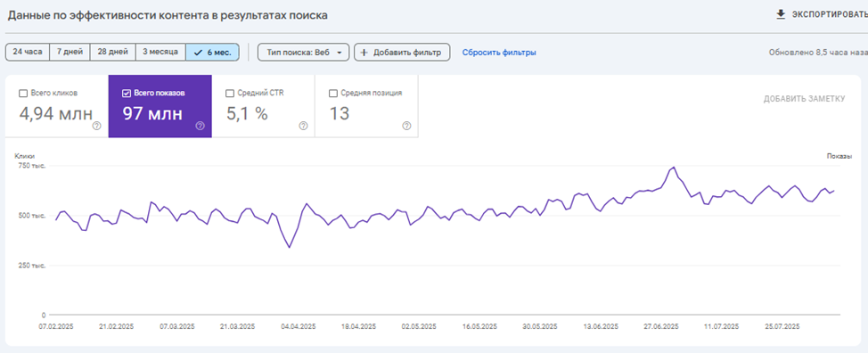Viewport: 868px width, 353px height.
Task: Select the 24 часа date range
Action: [x=28, y=52]
